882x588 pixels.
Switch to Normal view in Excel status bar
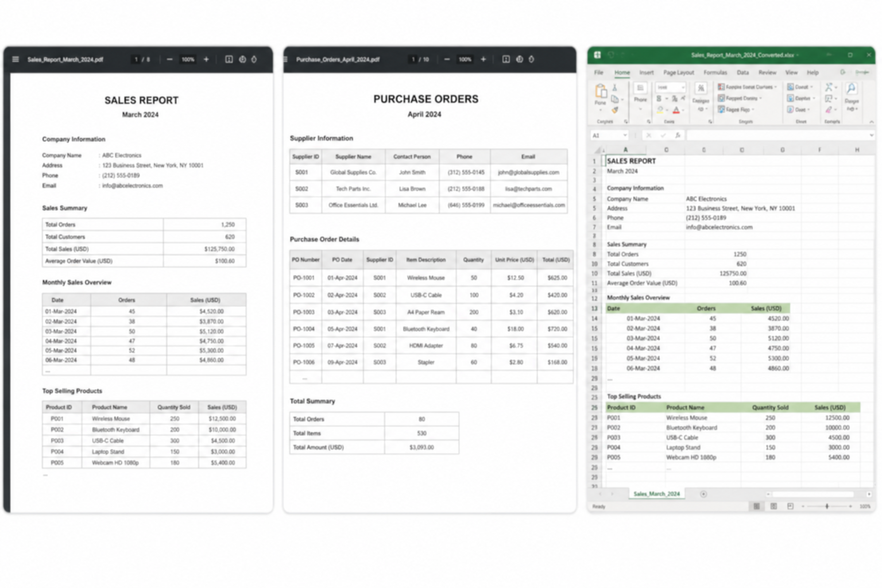(x=757, y=506)
